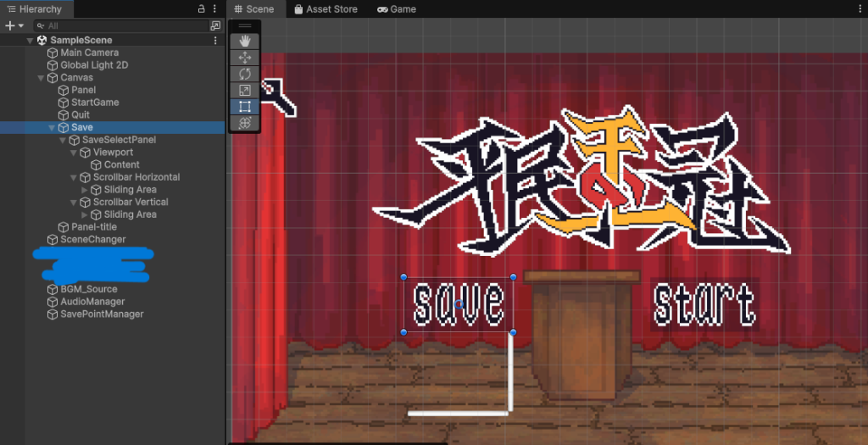This screenshot has height=445, width=868.
Task: Collapse the SampleScene root
Action: (x=30, y=41)
